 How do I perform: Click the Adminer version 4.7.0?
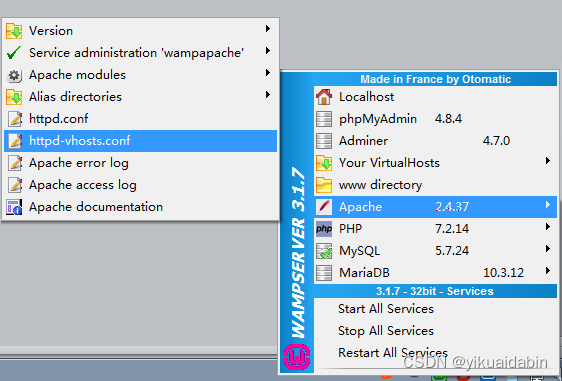coord(496,141)
